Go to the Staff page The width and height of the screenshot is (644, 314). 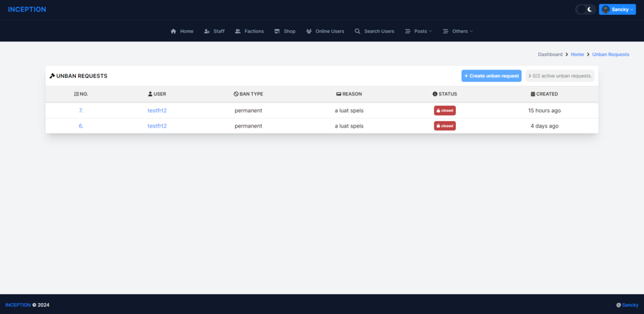[214, 31]
